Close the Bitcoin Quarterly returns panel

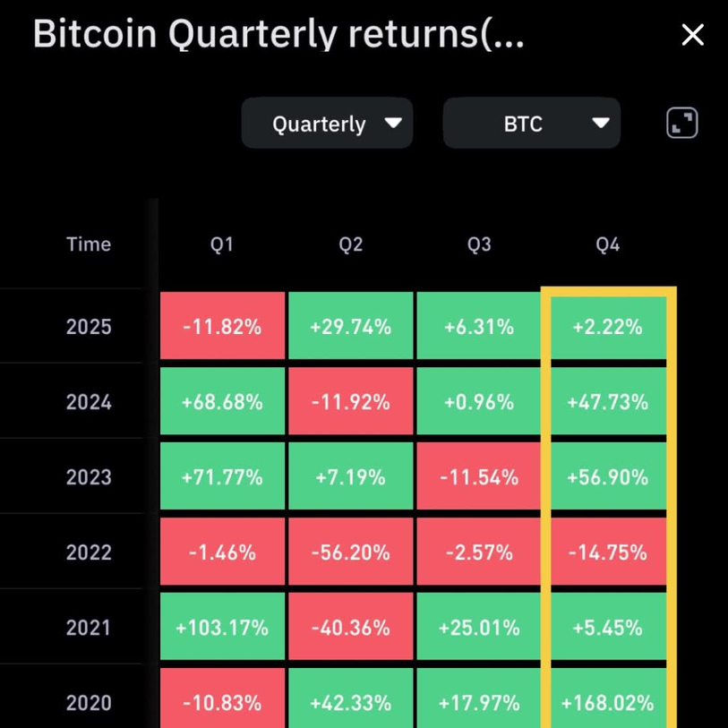[x=692, y=35]
